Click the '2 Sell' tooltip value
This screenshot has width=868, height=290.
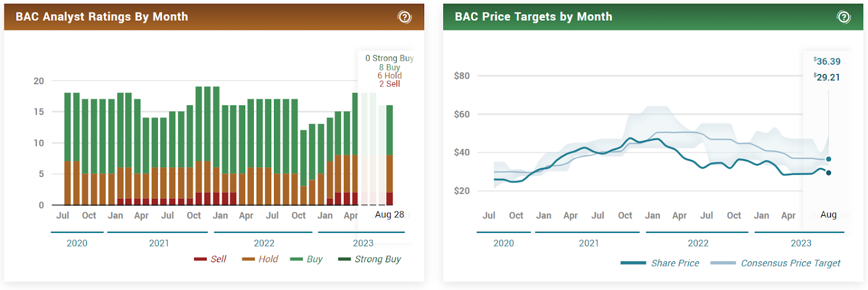pos(390,84)
